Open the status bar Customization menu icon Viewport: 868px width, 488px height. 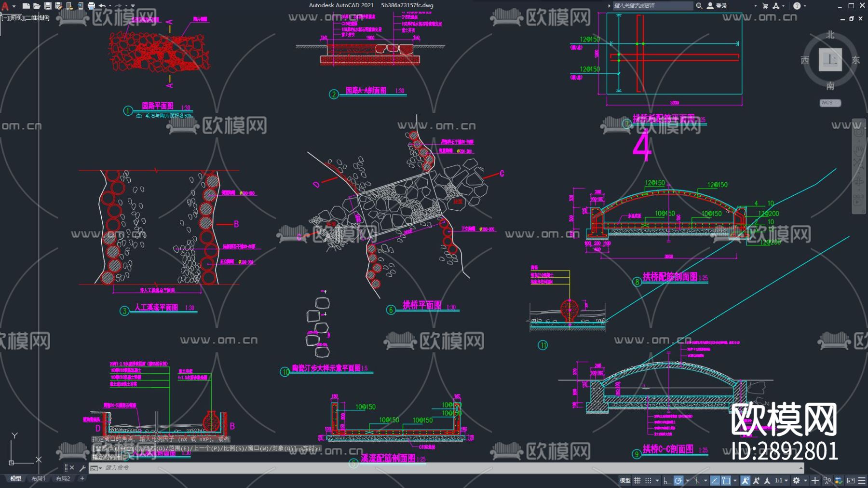click(862, 480)
